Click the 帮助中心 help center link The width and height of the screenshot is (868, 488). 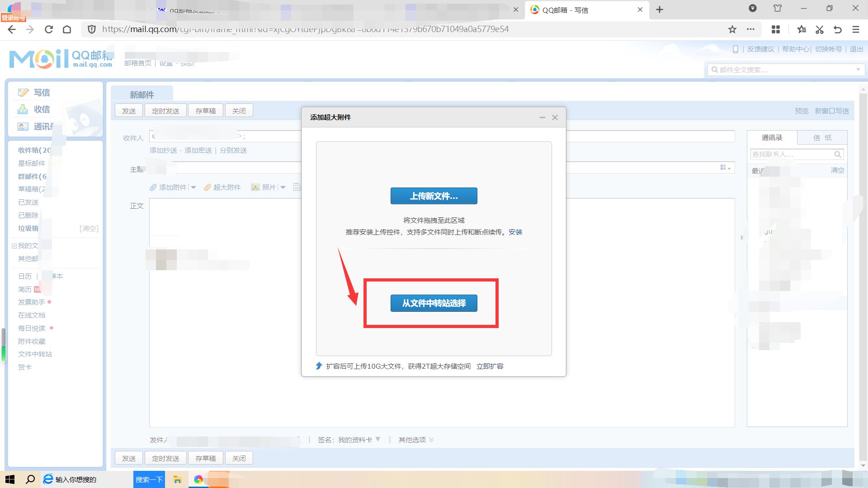coord(796,49)
